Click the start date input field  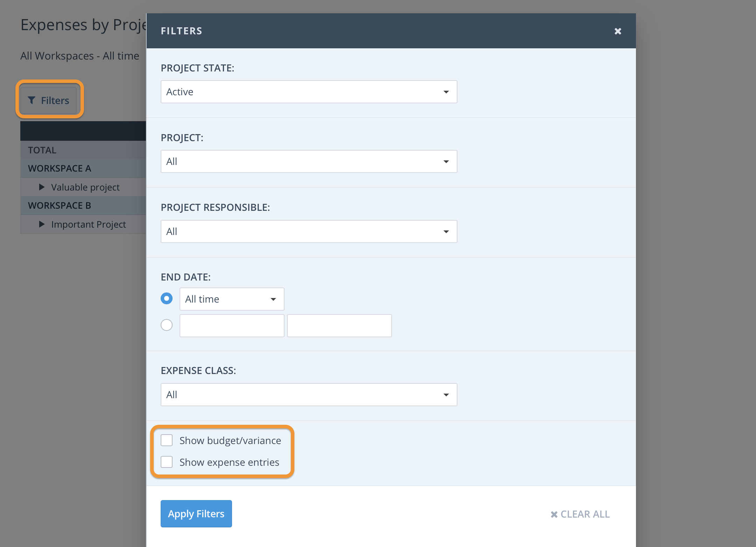point(232,325)
